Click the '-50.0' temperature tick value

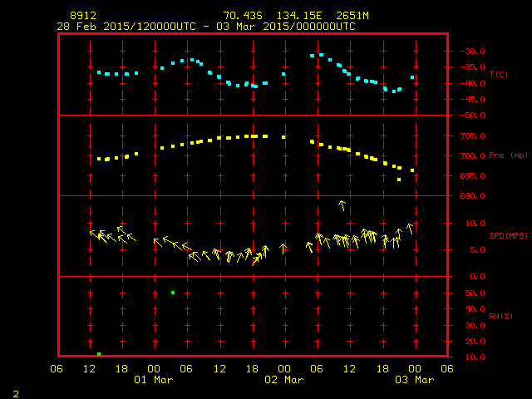click(x=472, y=116)
